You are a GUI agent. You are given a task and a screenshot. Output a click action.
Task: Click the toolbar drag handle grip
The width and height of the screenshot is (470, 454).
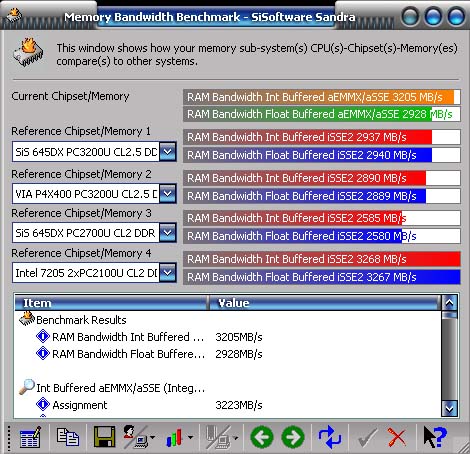[x=9, y=437]
